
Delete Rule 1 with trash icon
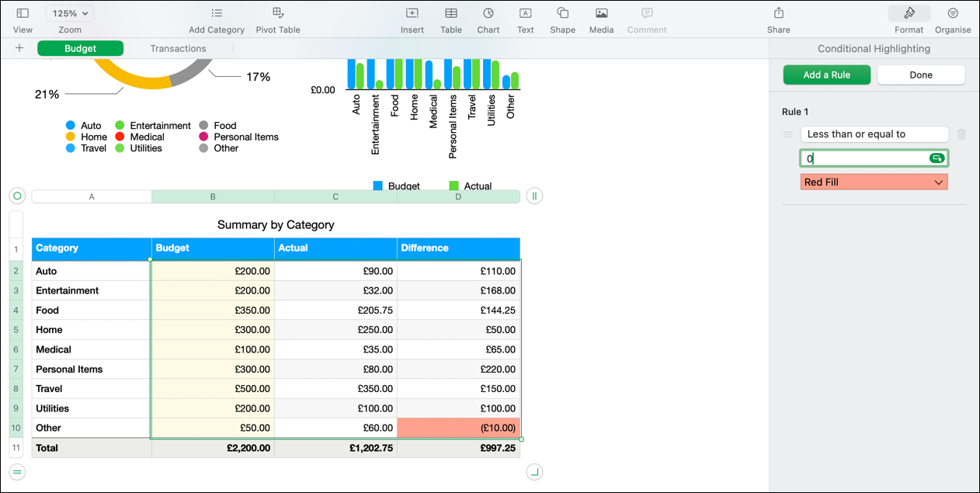click(961, 134)
